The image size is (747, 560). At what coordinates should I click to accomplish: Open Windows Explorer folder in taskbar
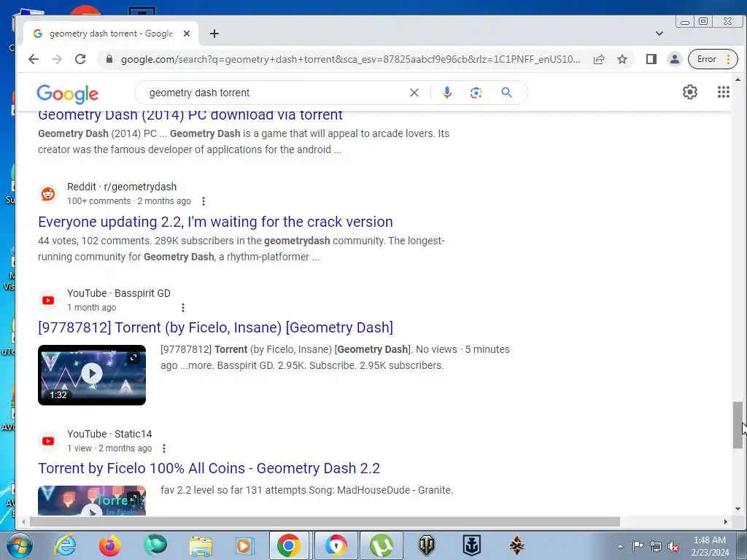(201, 545)
